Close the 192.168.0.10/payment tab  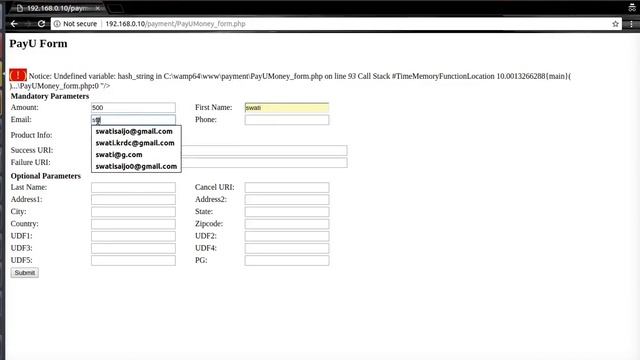98,8
